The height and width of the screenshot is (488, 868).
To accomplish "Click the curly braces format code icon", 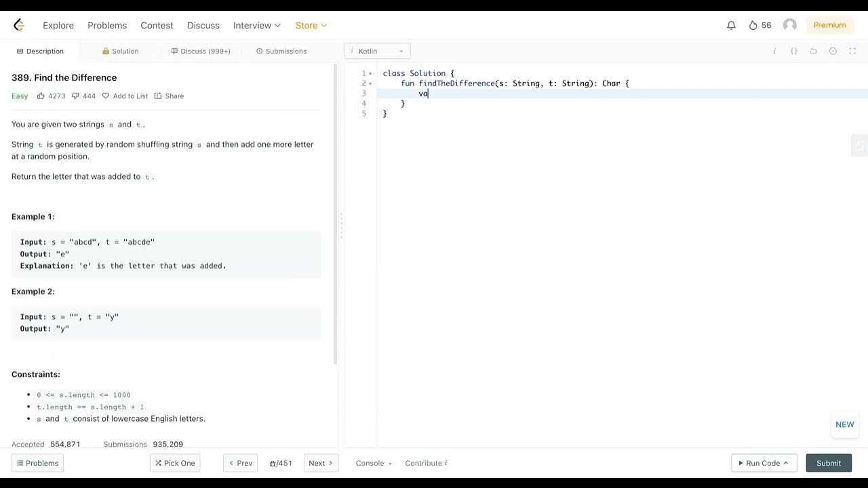I will 794,51.
